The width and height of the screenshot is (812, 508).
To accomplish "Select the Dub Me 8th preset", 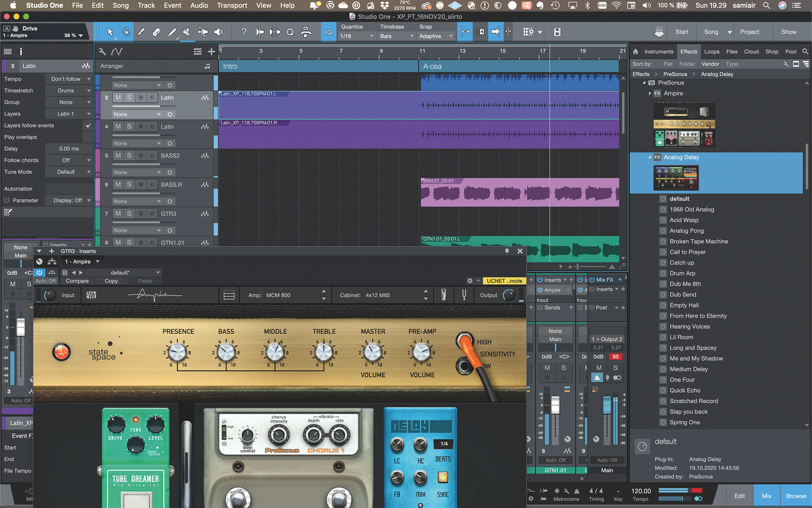I will [685, 284].
